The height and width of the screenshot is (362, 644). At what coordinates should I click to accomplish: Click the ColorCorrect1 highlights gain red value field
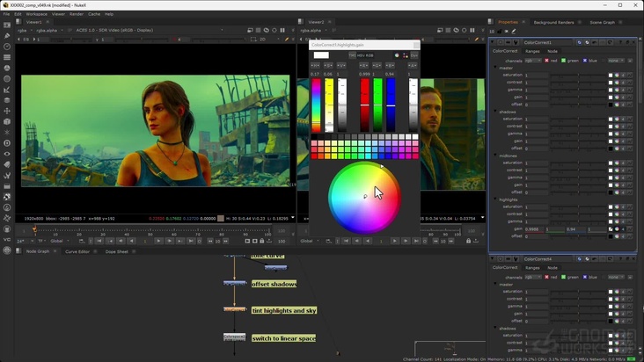coord(534,229)
